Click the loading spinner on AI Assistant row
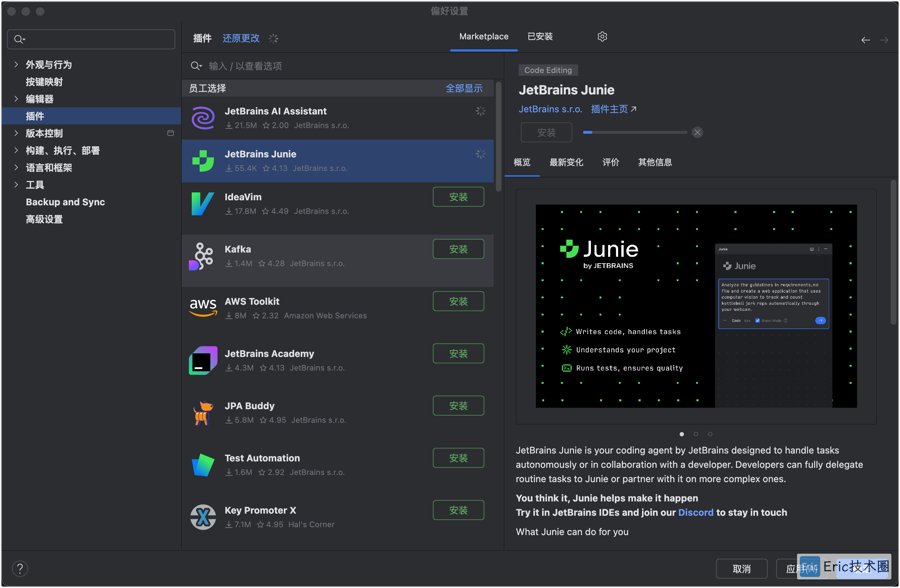Screen dimensions: 900x588 480,111
